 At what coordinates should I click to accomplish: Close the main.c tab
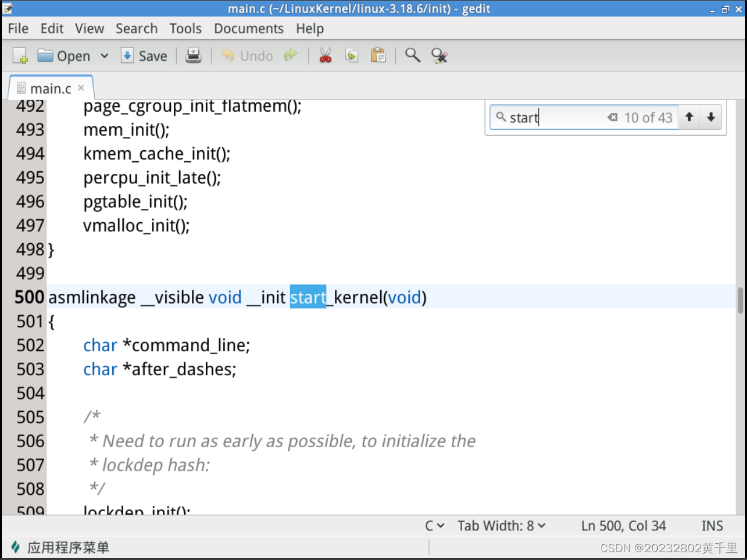click(x=81, y=88)
